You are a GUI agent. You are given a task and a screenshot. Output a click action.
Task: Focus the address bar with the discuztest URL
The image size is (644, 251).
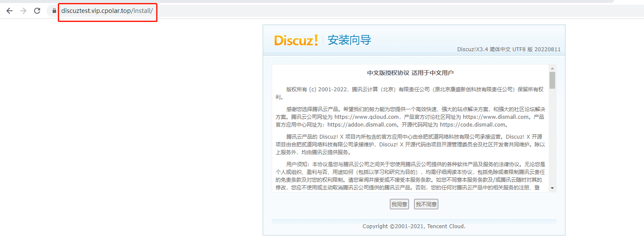(107, 11)
